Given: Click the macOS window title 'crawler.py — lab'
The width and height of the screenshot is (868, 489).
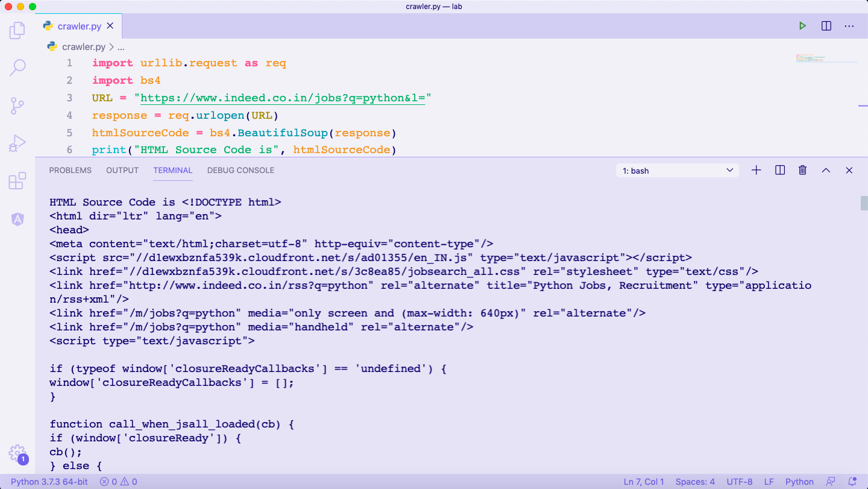Looking at the screenshot, I should pyautogui.click(x=434, y=7).
